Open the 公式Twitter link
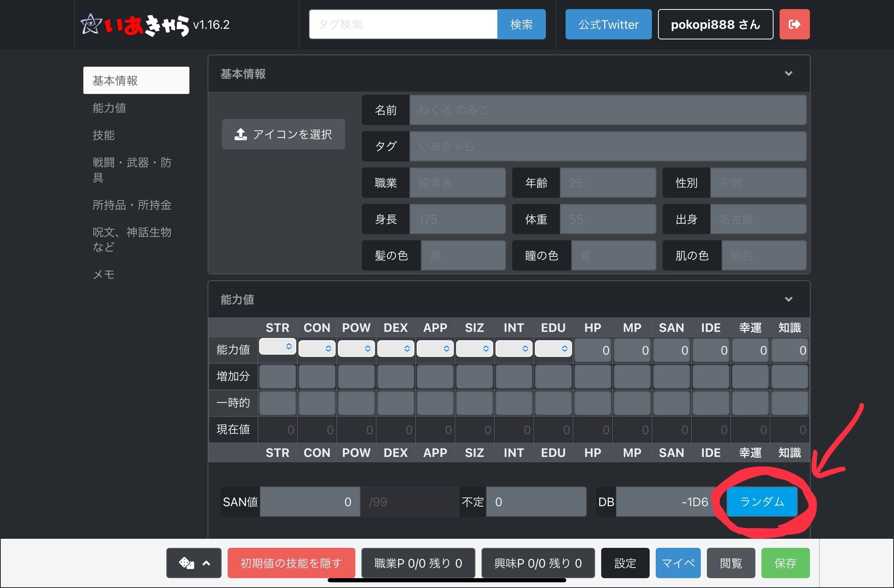This screenshot has height=588, width=894. [x=608, y=24]
